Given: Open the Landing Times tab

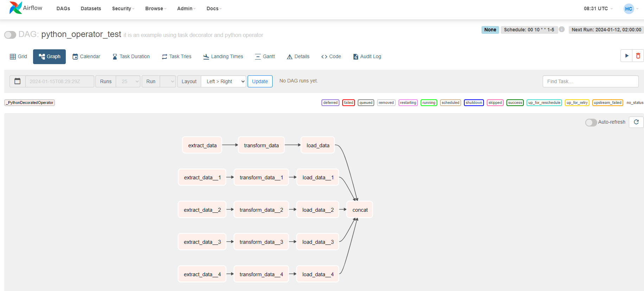Looking at the screenshot, I should click(x=223, y=56).
